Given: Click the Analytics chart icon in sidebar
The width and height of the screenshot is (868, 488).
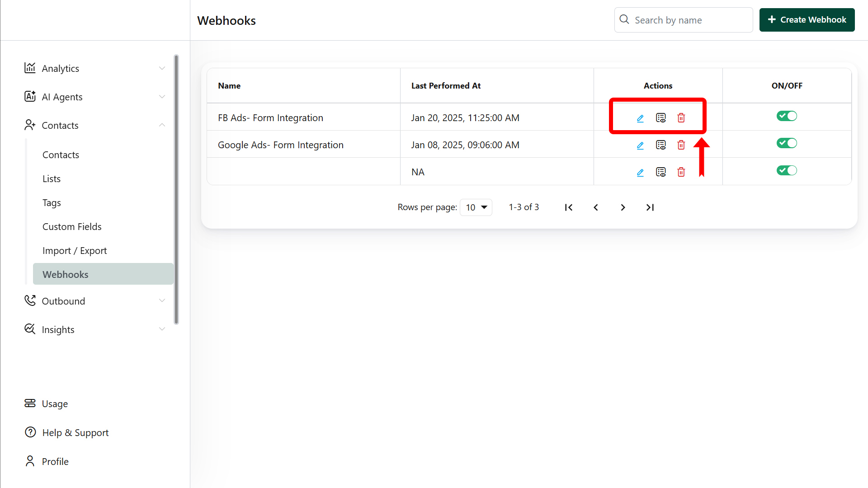Looking at the screenshot, I should pos(30,68).
